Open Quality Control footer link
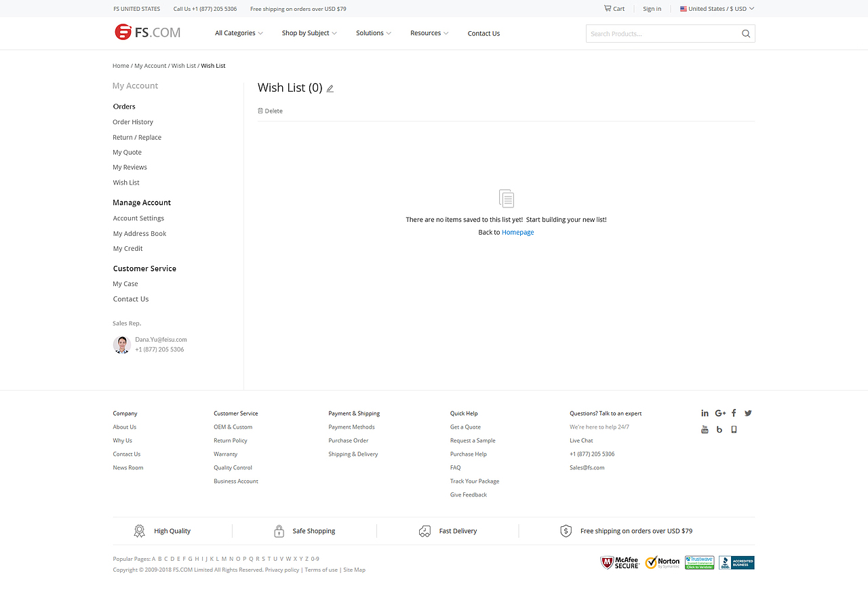Screen dimensions: 868x592 tap(233, 468)
